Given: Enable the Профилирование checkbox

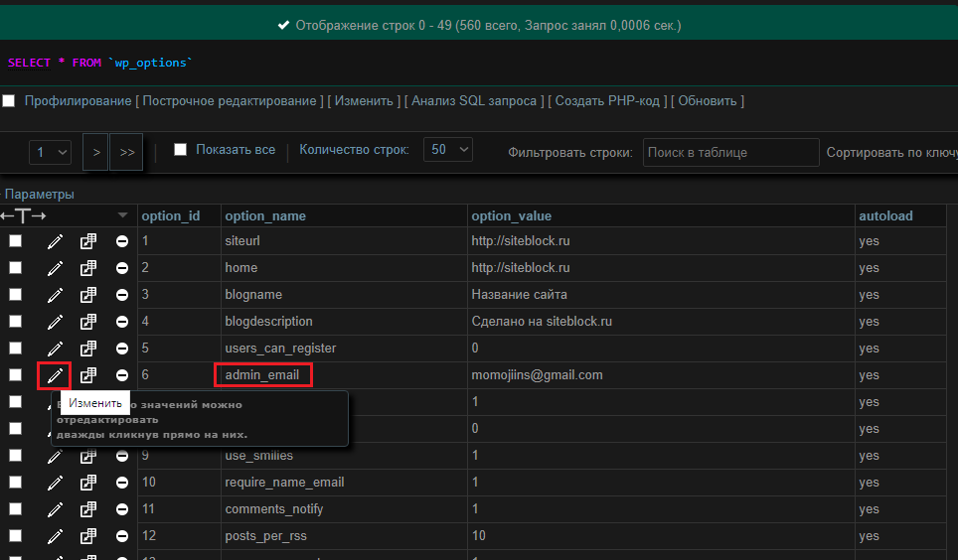Looking at the screenshot, I should click(9, 101).
